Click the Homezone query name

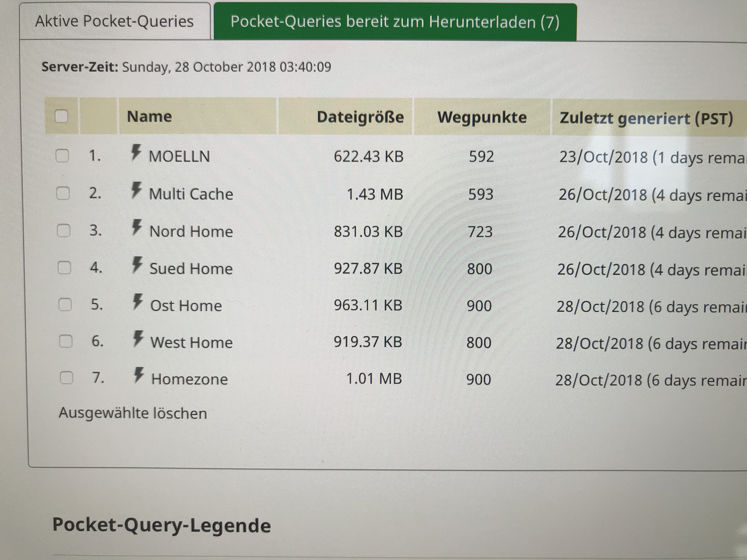[190, 379]
